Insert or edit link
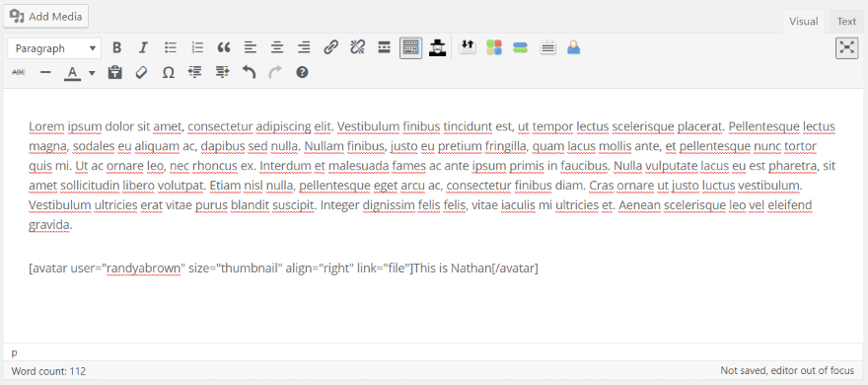 330,48
